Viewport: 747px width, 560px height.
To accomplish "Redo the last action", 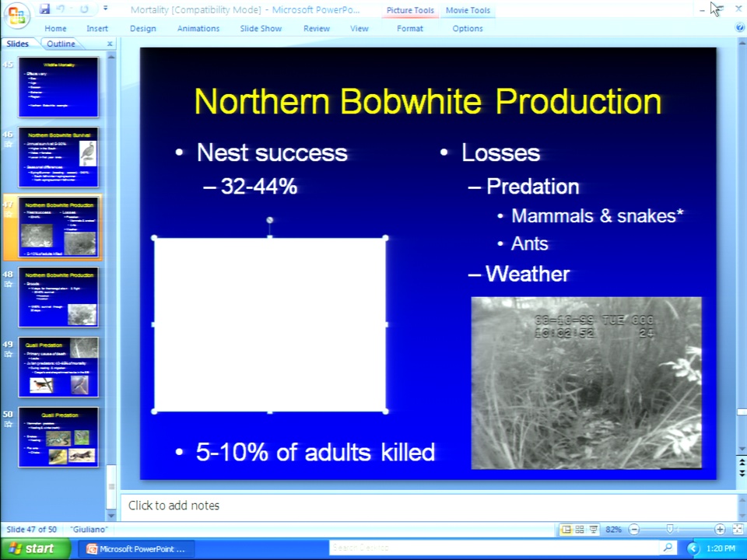I will (84, 9).
